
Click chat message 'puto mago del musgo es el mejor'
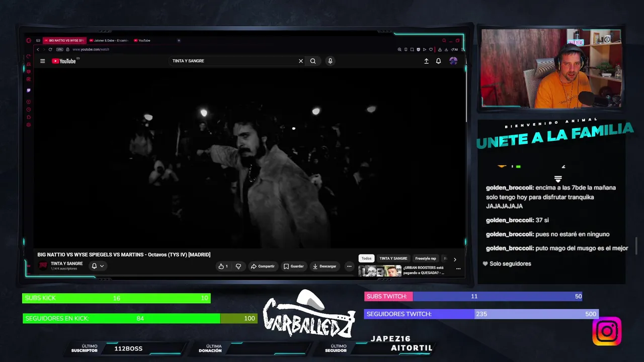(x=557, y=248)
